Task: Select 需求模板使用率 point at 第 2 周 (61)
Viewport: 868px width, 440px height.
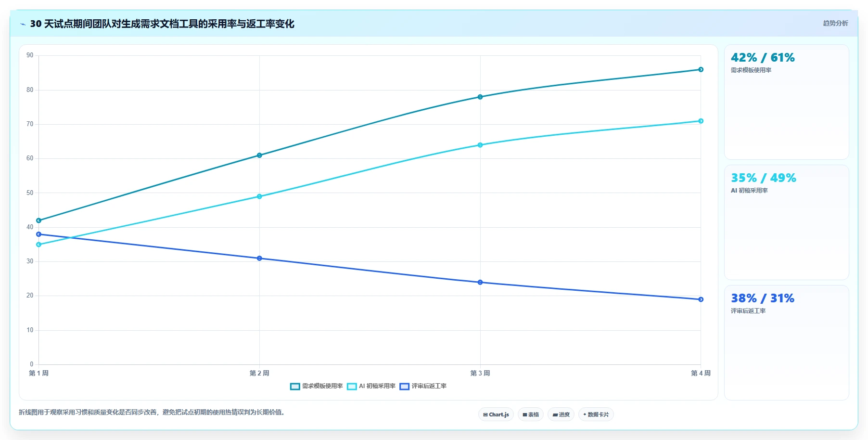Action: (x=259, y=155)
